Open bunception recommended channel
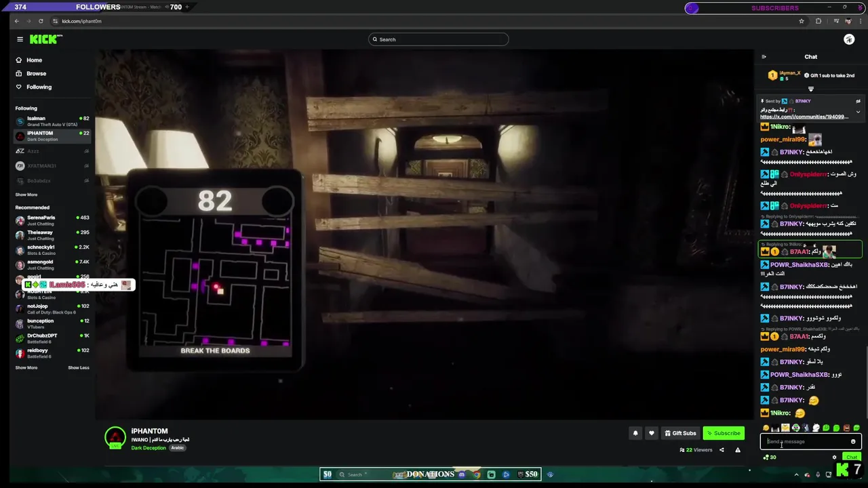The width and height of the screenshot is (868, 488). click(53, 324)
